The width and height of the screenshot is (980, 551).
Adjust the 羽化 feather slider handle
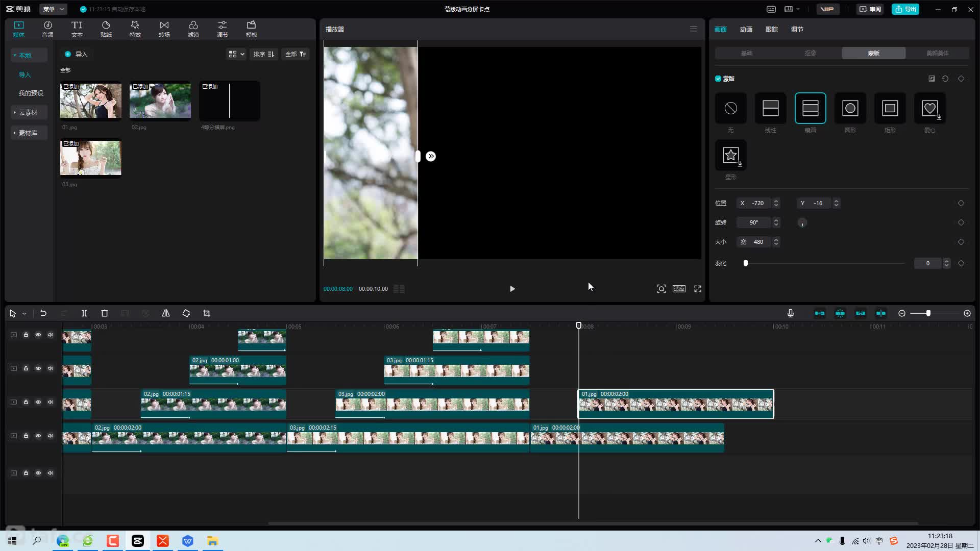click(746, 263)
